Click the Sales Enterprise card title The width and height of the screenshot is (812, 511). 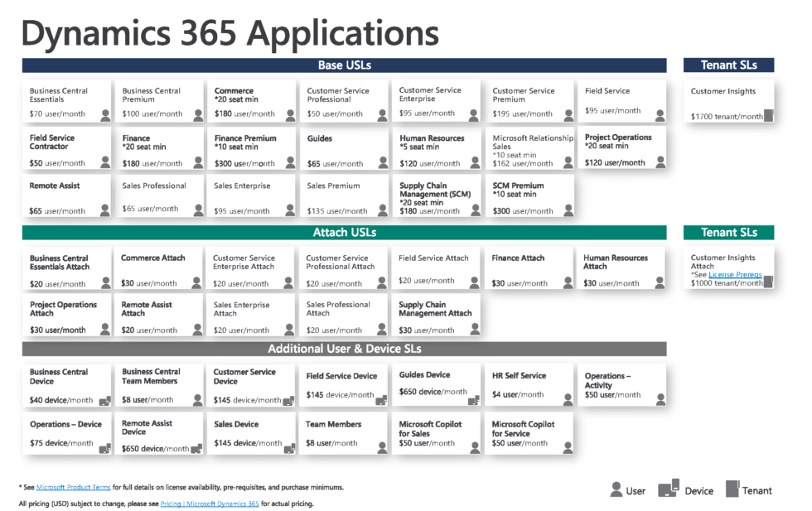point(242,186)
